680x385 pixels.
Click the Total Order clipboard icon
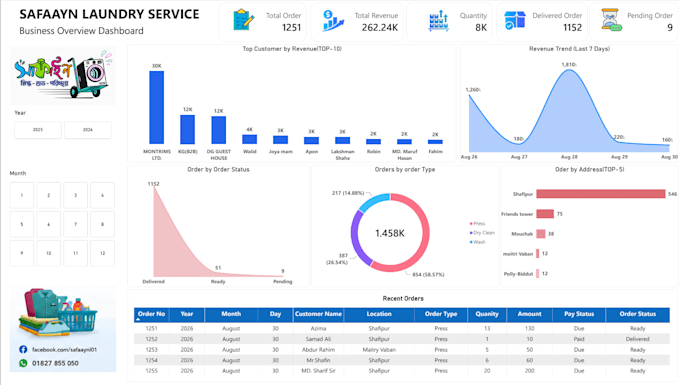tap(243, 20)
